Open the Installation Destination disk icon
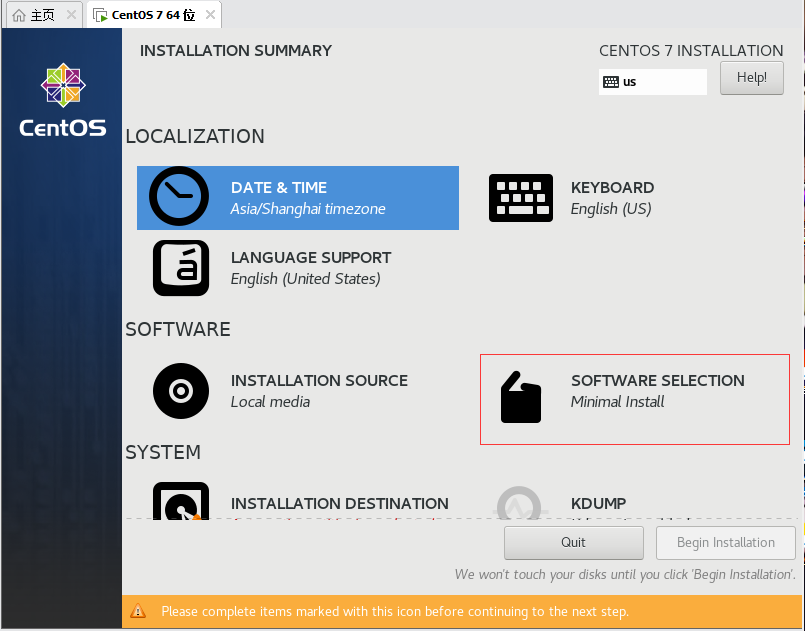Viewport: 805px width, 631px height. pos(181,501)
